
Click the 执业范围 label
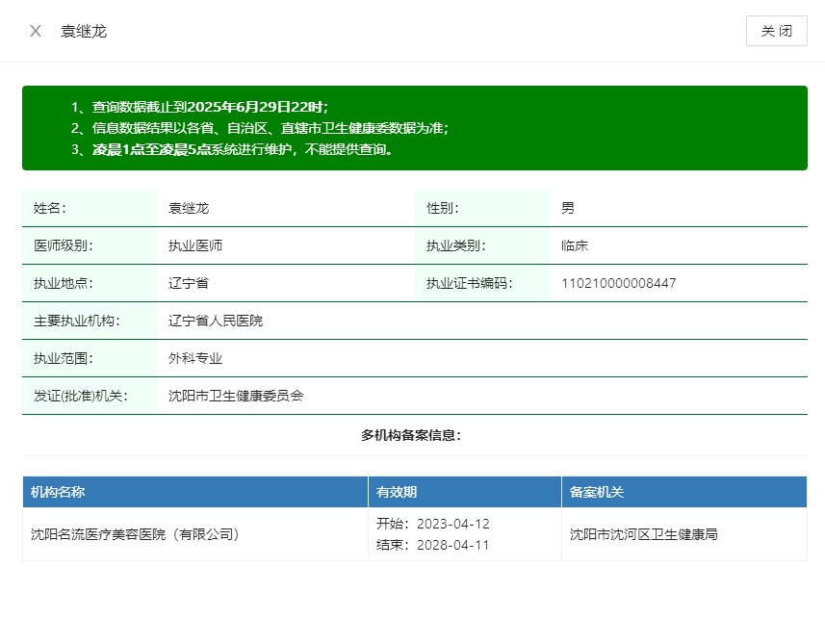[64, 358]
